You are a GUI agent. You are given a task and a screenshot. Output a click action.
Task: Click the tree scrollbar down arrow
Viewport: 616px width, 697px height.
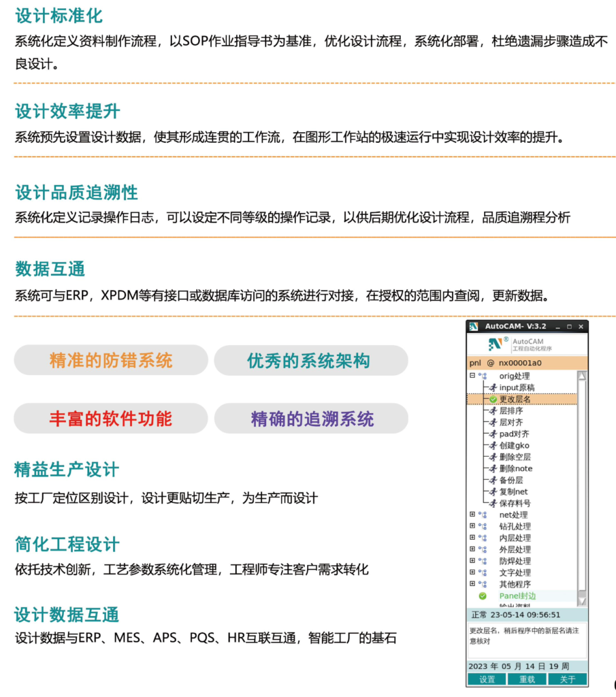pyautogui.click(x=581, y=602)
